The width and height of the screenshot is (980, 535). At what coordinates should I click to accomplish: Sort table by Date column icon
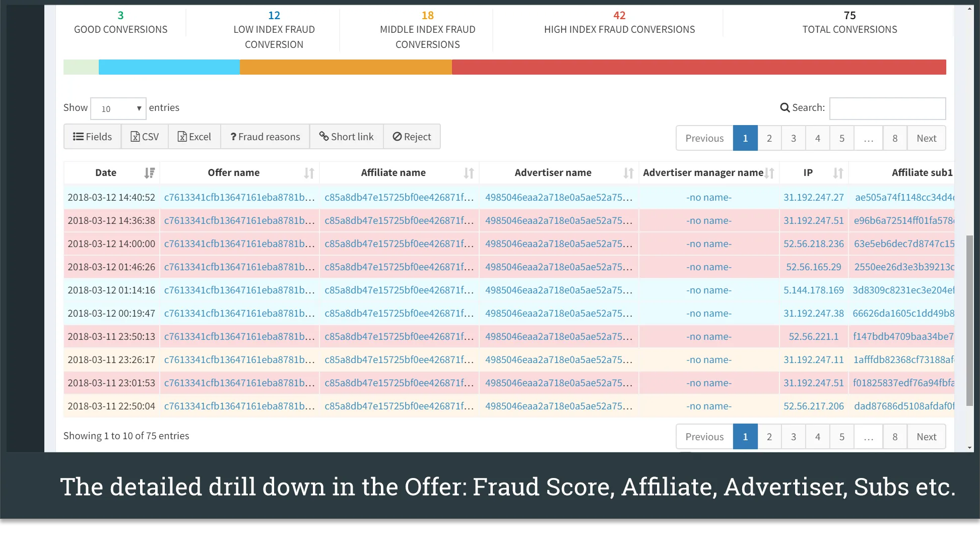149,173
